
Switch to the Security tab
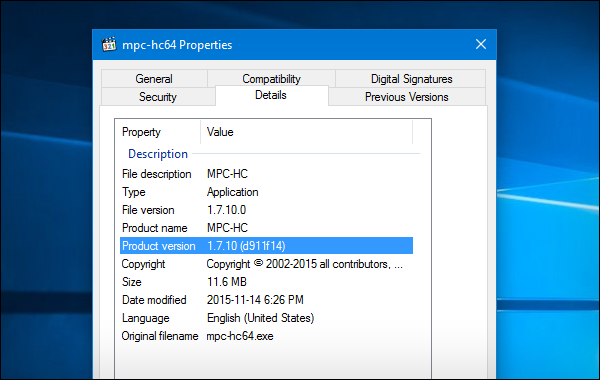[x=158, y=97]
